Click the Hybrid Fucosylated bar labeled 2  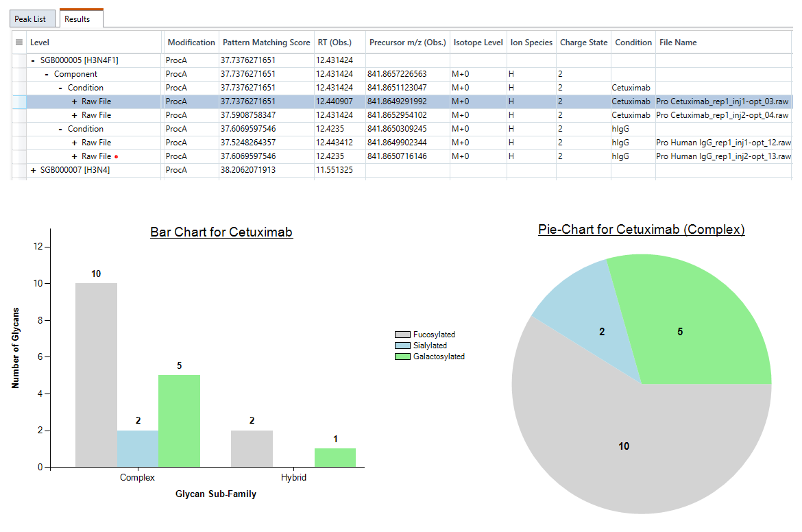tap(252, 448)
